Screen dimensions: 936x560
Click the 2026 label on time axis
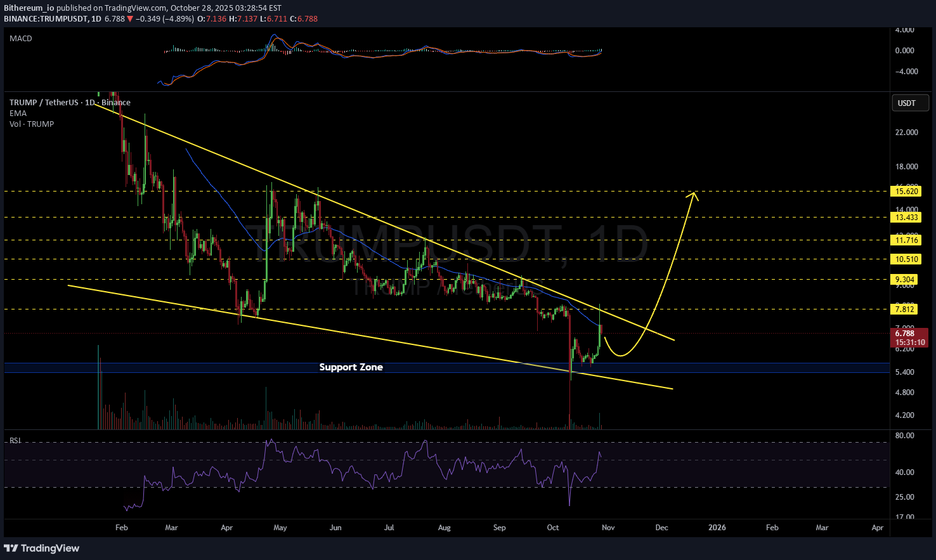[x=717, y=528]
